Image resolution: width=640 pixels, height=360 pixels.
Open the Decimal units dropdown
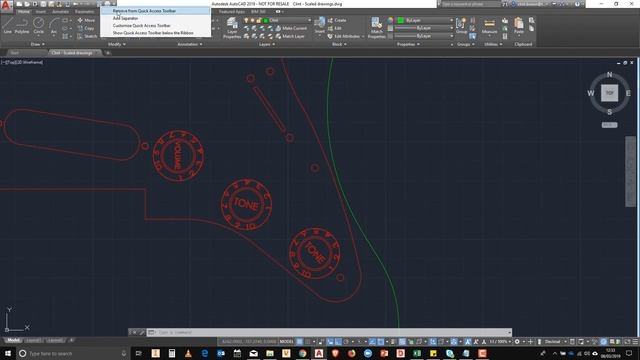coord(555,342)
